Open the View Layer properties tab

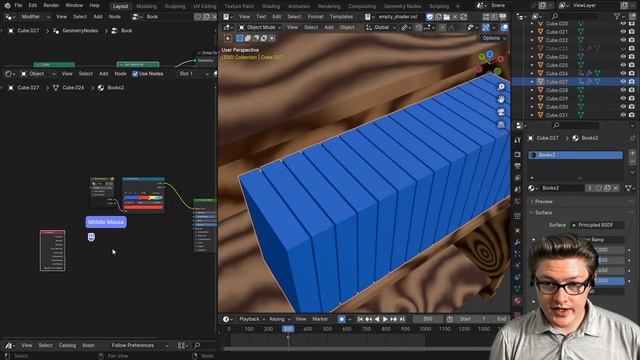(x=518, y=178)
